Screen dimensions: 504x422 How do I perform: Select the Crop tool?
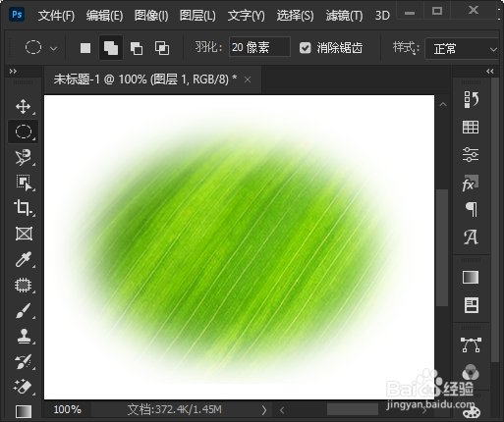[23, 208]
